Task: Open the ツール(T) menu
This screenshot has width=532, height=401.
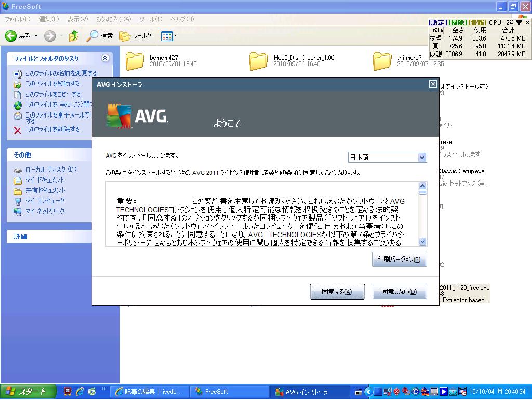Action: tap(151, 19)
